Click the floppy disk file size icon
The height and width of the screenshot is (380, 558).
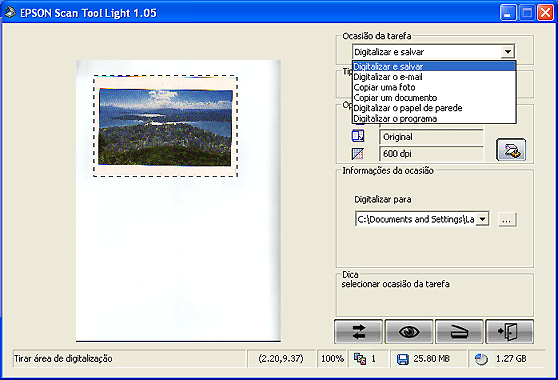click(x=402, y=359)
